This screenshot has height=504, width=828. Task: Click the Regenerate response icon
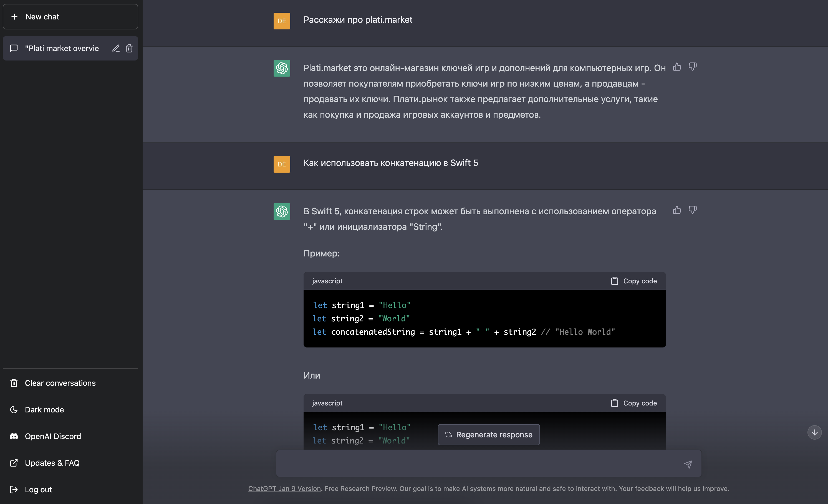click(447, 434)
